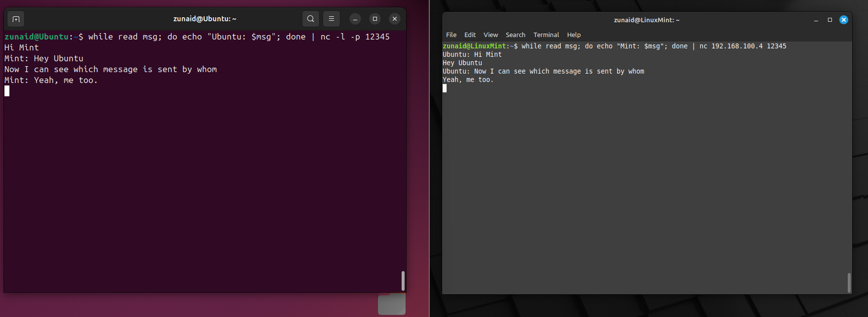The height and width of the screenshot is (317, 868).
Task: Open Terminal menu in Mint terminal
Action: point(546,35)
